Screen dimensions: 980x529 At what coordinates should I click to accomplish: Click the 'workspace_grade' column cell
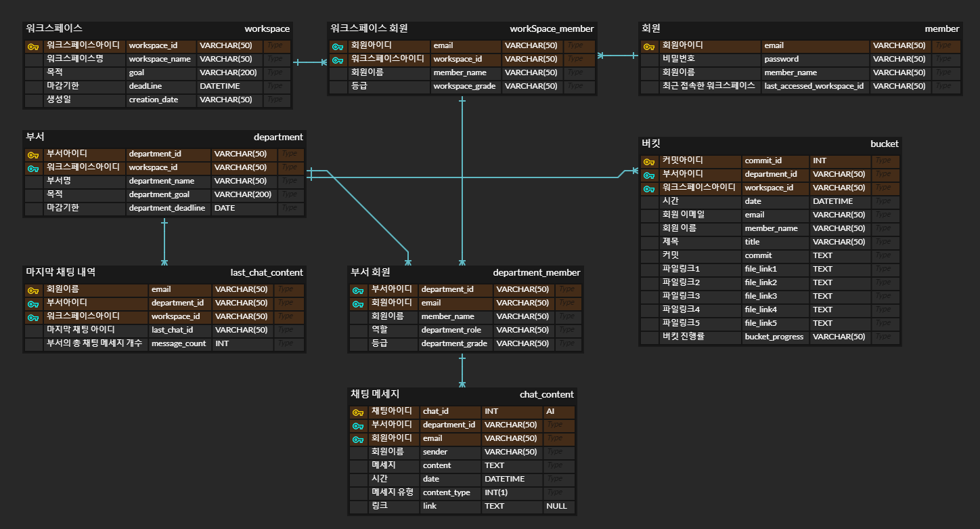pos(466,87)
